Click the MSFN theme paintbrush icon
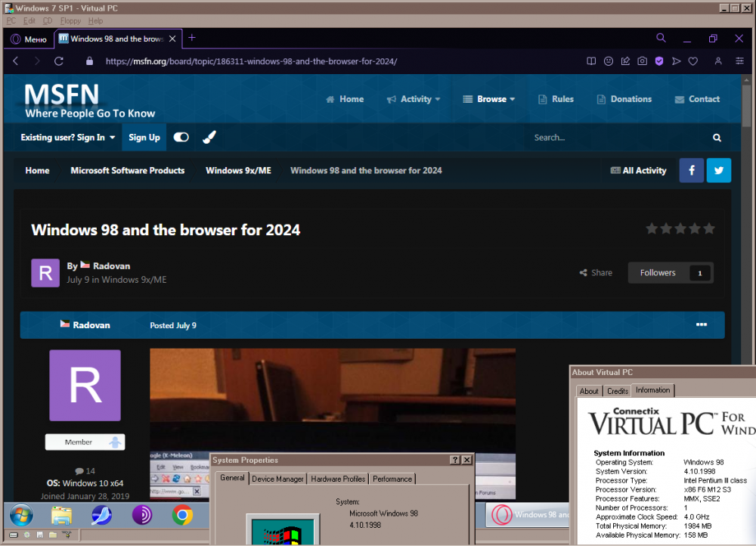This screenshot has height=546, width=756. [209, 138]
